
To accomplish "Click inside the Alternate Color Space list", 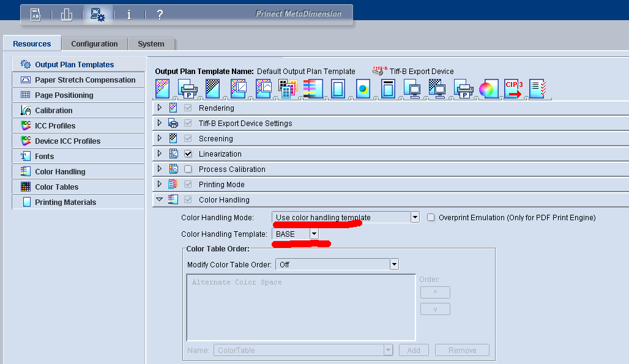I will 301,308.
